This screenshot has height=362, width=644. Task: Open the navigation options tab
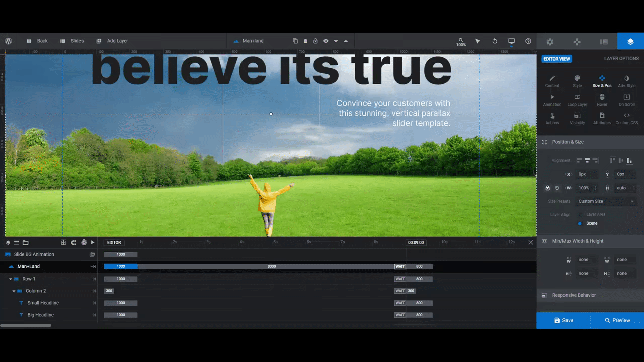click(x=577, y=42)
